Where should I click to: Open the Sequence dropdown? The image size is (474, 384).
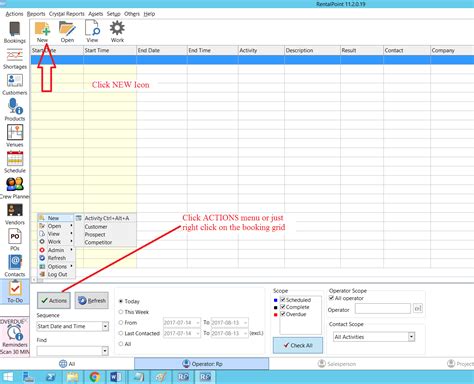[x=105, y=326]
